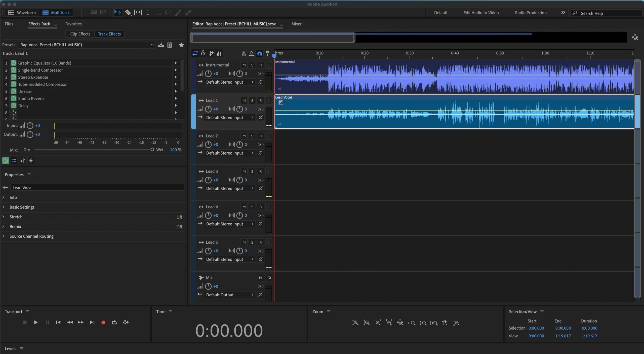Click zoom out full icon near overview

click(635, 38)
